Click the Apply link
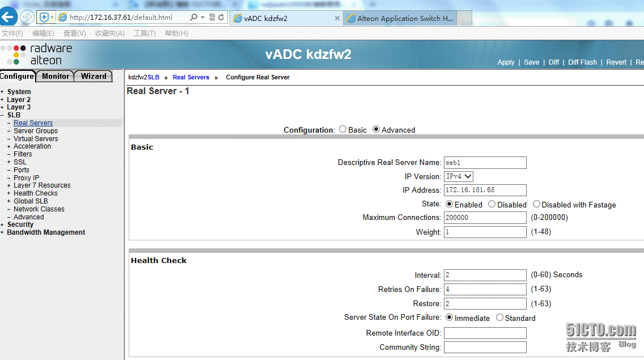 click(x=506, y=62)
